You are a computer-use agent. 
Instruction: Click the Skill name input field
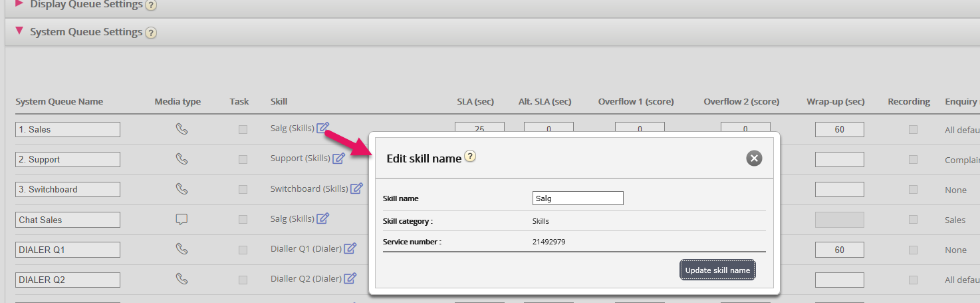(578, 198)
